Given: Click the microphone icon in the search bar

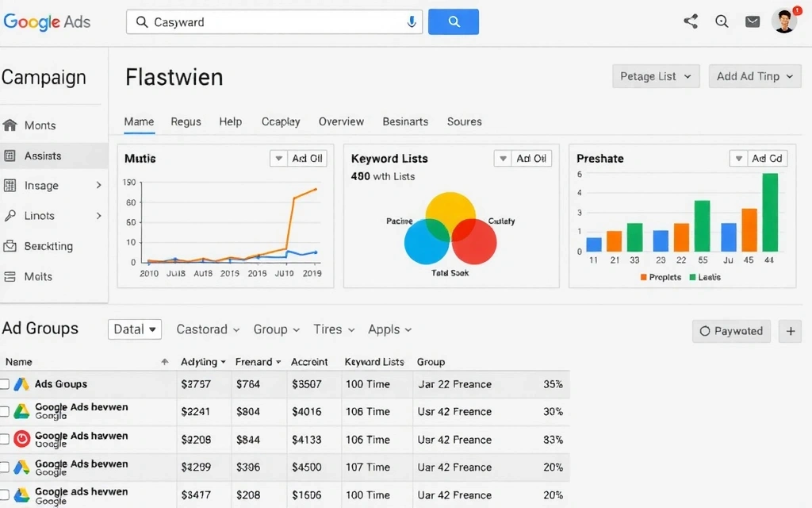Looking at the screenshot, I should pyautogui.click(x=412, y=21).
